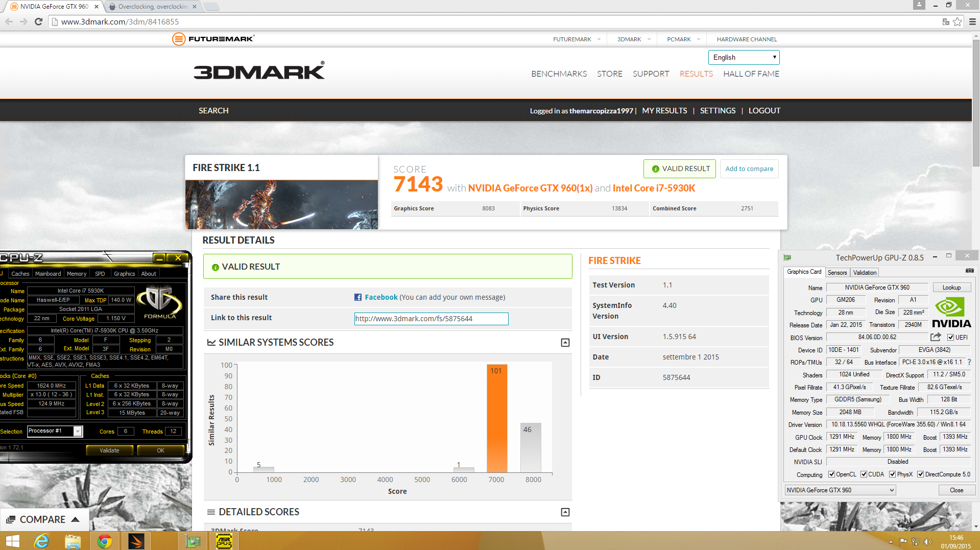The height and width of the screenshot is (550, 980).
Task: Click the Fire Strike thumbnail image
Action: (x=281, y=204)
